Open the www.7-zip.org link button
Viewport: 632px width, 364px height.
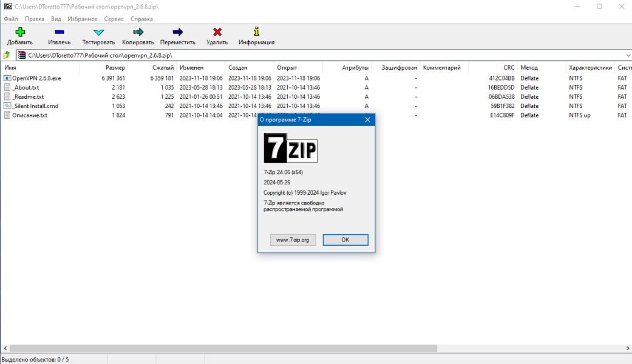[293, 240]
